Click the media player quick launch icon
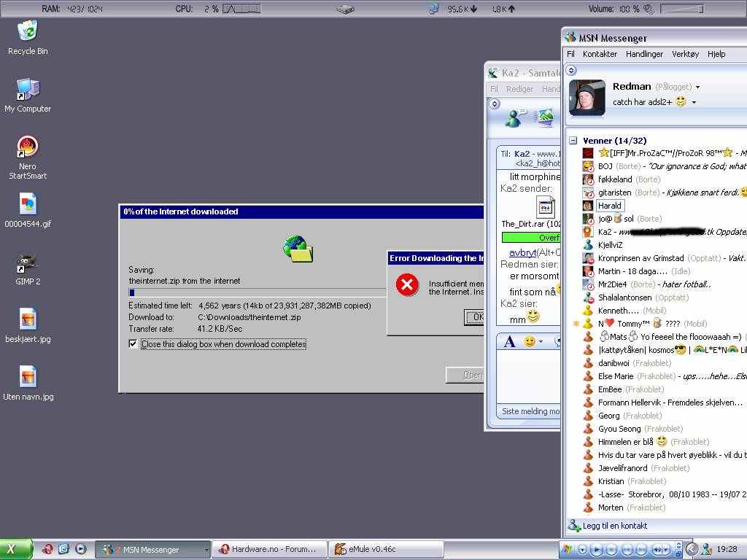Image resolution: width=747 pixels, height=560 pixels. pos(81,549)
